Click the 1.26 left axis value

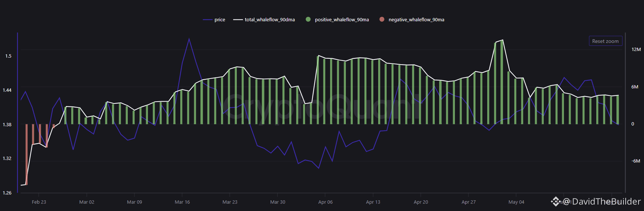[x=7, y=193]
